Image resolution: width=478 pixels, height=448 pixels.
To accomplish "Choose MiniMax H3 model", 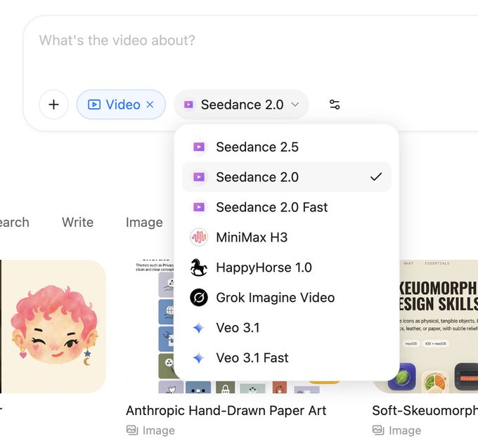I will point(287,237).
